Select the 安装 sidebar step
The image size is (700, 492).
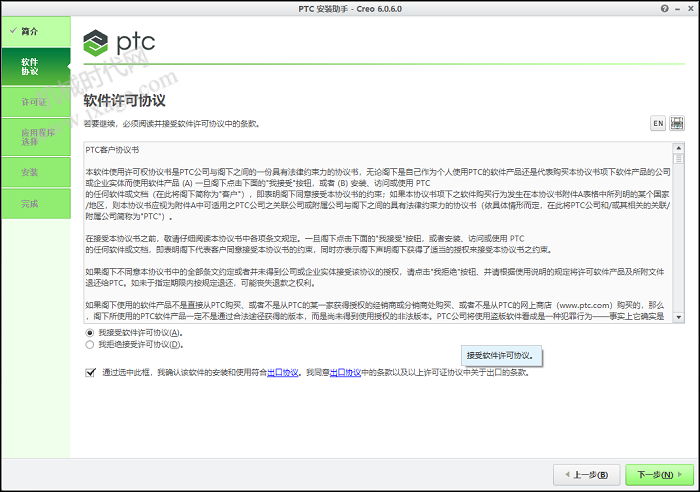pyautogui.click(x=36, y=172)
